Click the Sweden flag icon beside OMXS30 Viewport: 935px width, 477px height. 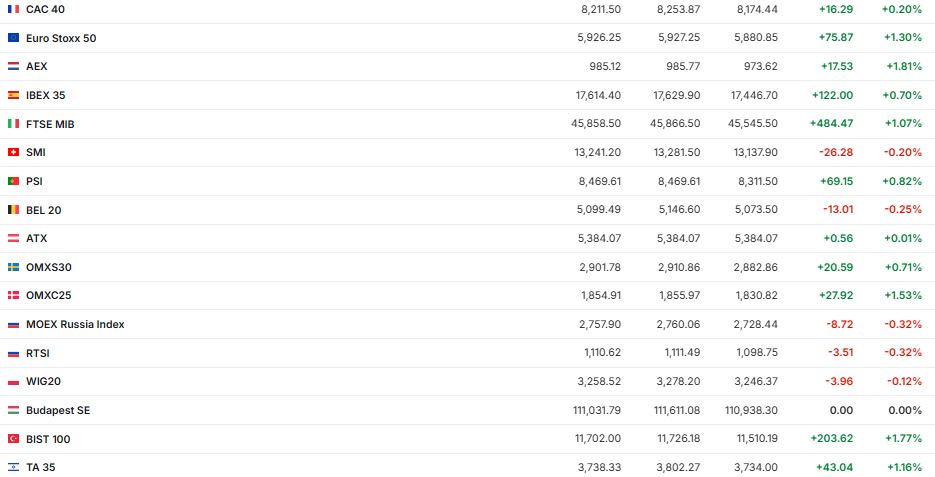(13, 267)
